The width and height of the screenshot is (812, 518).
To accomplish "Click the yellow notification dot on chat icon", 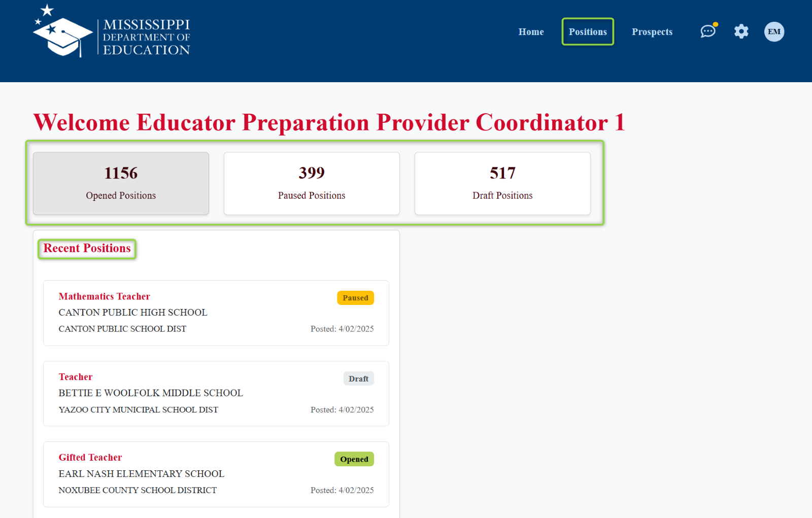I will tap(715, 23).
